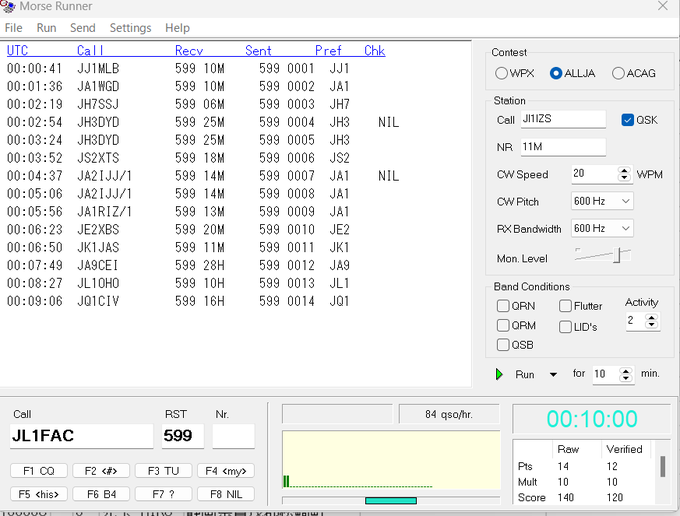Click the F6 B4 button

tap(101, 494)
